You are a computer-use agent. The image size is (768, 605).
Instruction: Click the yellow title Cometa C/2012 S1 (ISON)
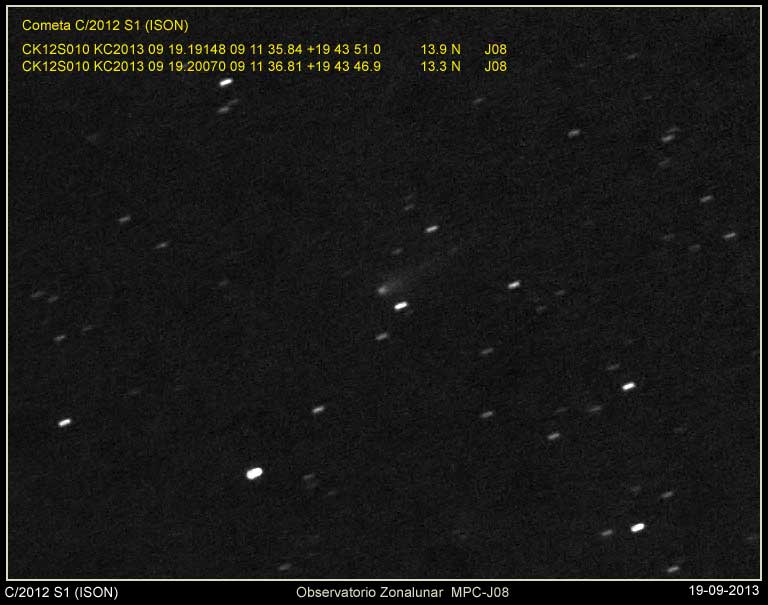tap(105, 26)
